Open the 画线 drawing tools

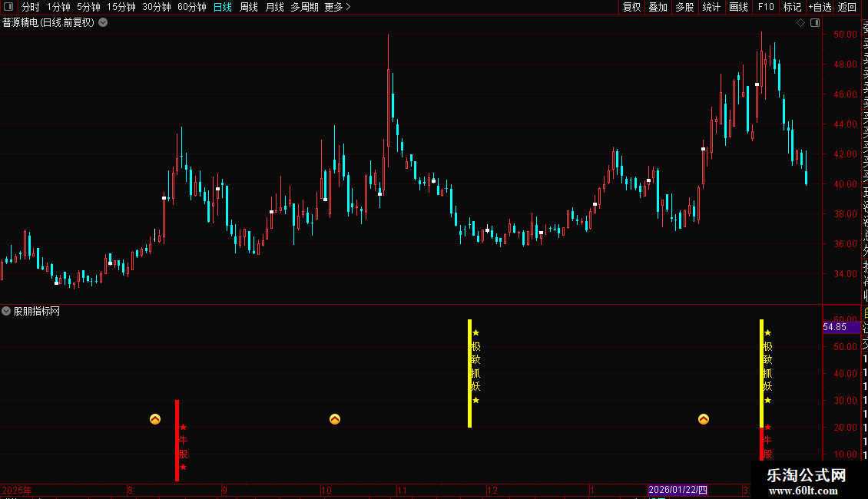point(738,7)
